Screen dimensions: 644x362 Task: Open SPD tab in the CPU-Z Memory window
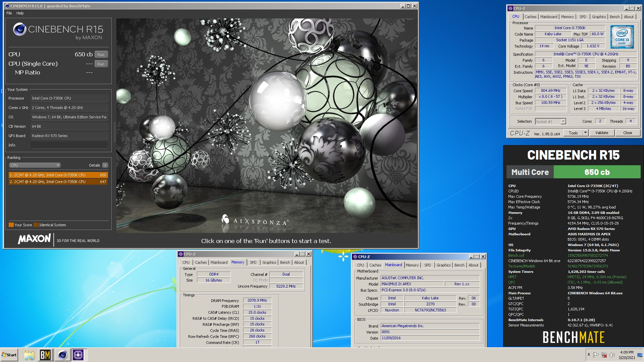pos(253,262)
